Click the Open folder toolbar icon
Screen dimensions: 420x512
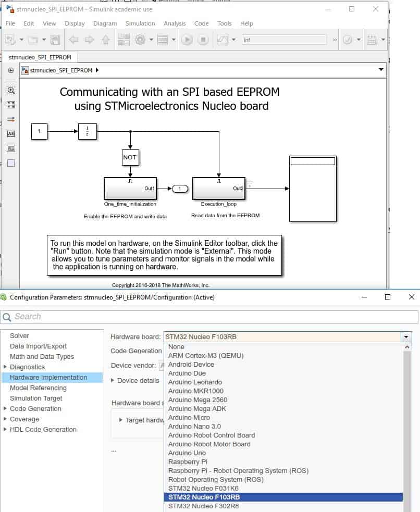click(x=33, y=40)
